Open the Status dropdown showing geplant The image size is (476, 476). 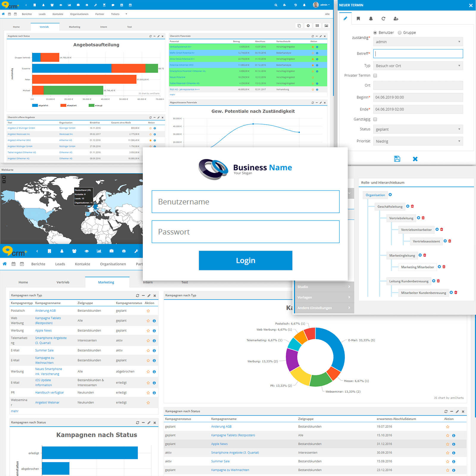pyautogui.click(x=418, y=129)
